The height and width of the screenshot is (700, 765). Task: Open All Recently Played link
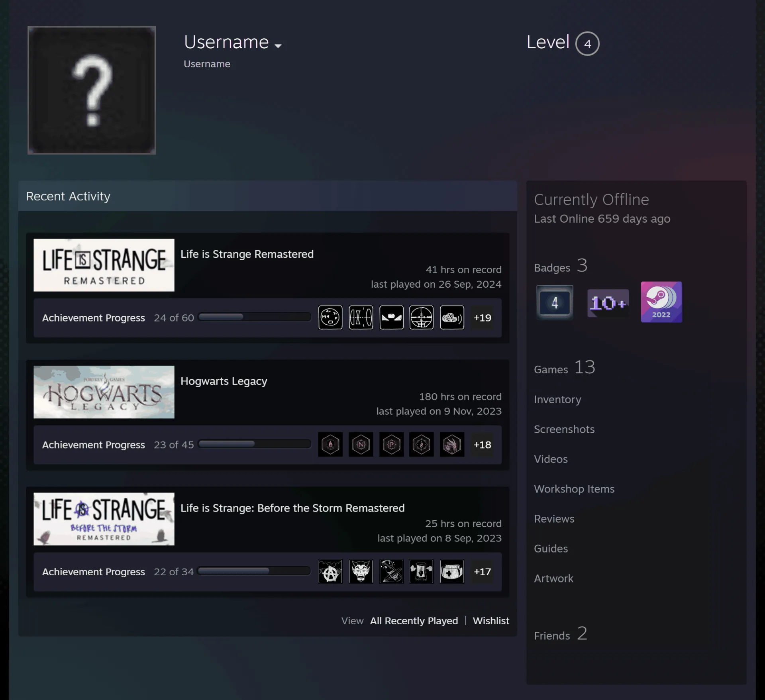coord(414,621)
